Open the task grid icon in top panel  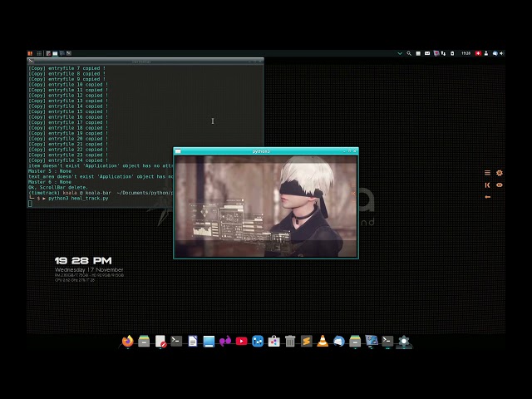(x=39, y=53)
